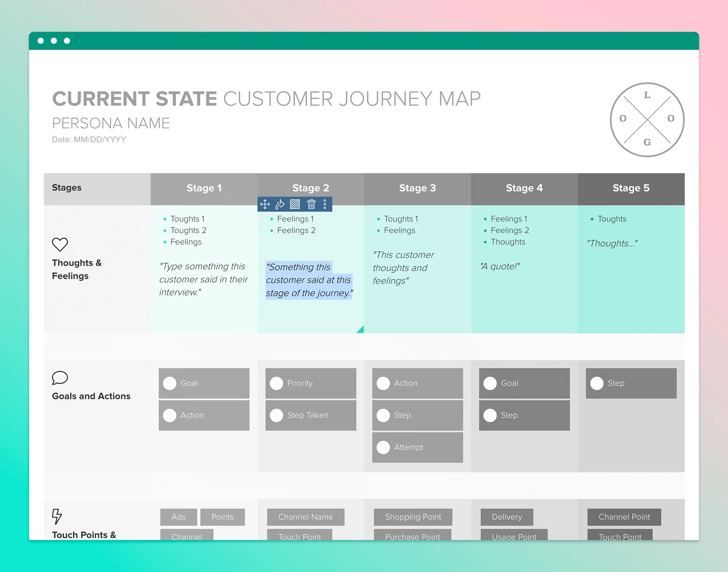Click the highlighted Stage 2 quote text
This screenshot has height=572, width=728.
point(308,280)
